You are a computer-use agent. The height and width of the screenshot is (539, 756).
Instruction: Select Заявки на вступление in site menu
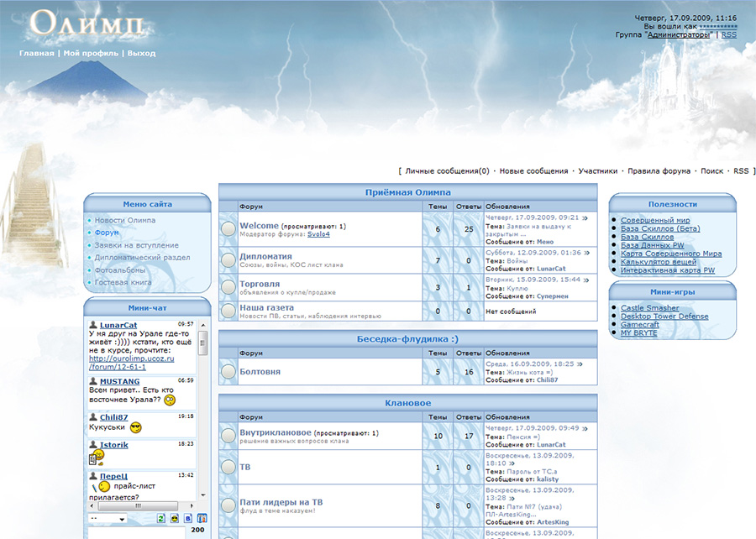click(x=136, y=245)
